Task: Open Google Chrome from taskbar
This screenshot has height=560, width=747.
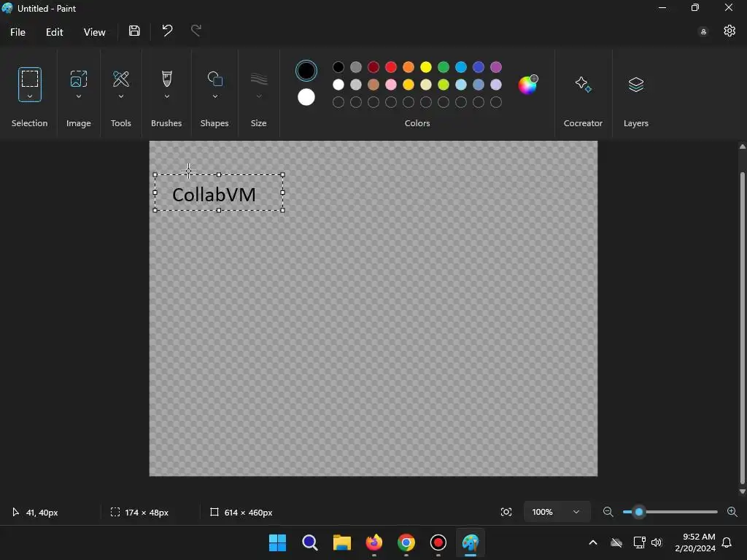Action: click(x=406, y=542)
